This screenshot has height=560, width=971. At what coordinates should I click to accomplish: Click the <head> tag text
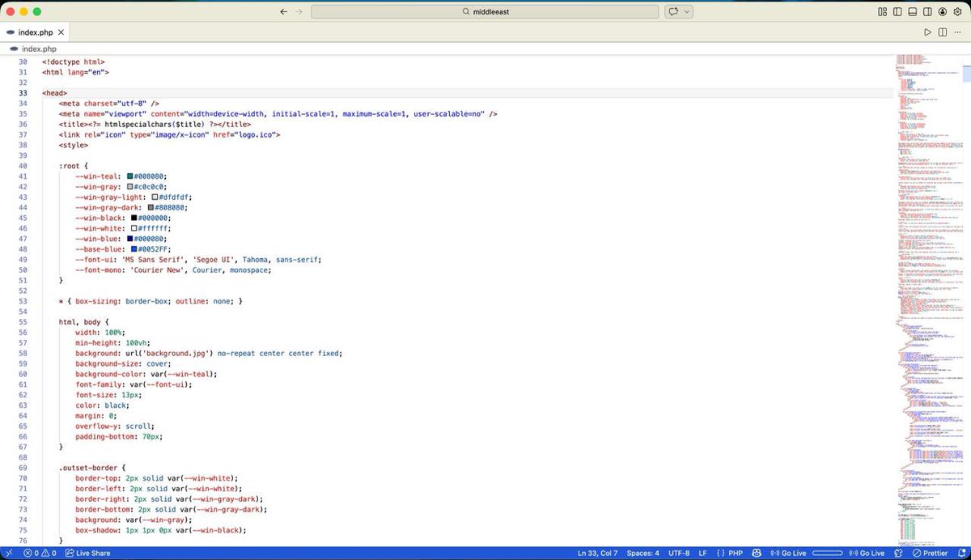[x=55, y=93]
